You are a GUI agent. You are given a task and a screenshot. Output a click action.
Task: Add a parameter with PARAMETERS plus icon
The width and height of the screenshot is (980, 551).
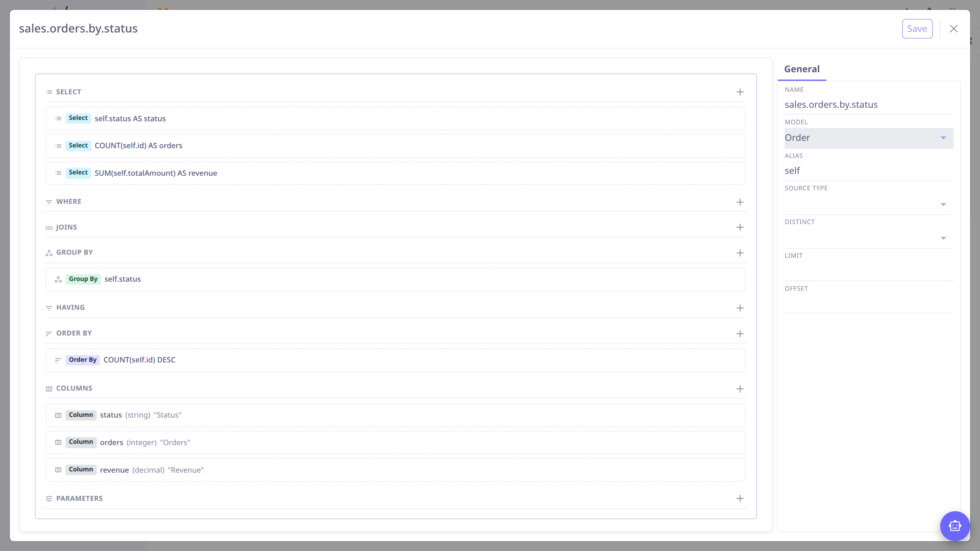pos(740,499)
